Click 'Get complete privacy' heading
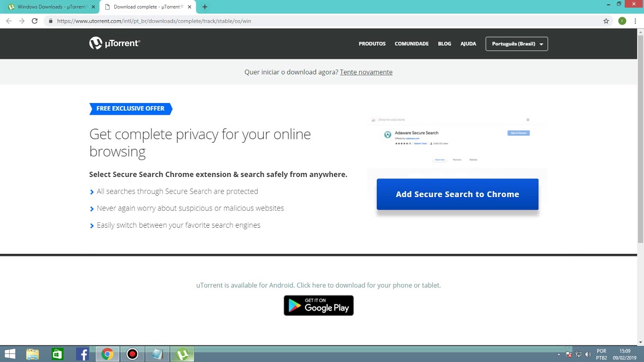This screenshot has width=644, height=362. point(200,142)
